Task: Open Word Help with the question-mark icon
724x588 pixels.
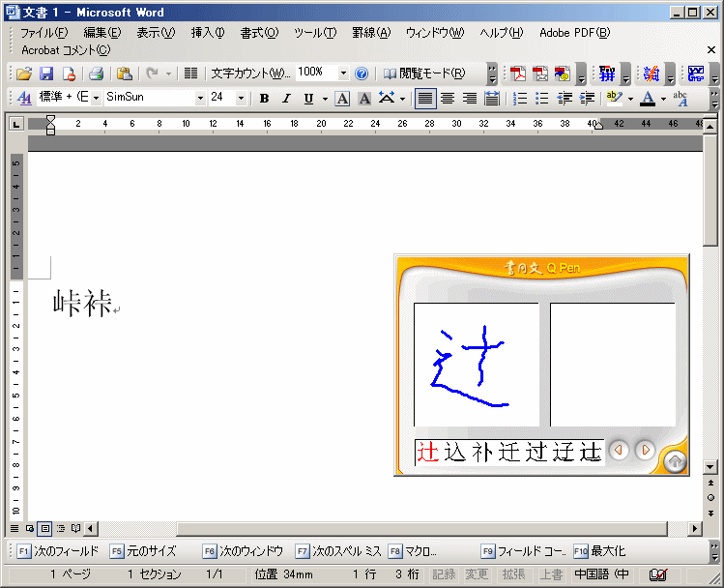Action: point(362,73)
